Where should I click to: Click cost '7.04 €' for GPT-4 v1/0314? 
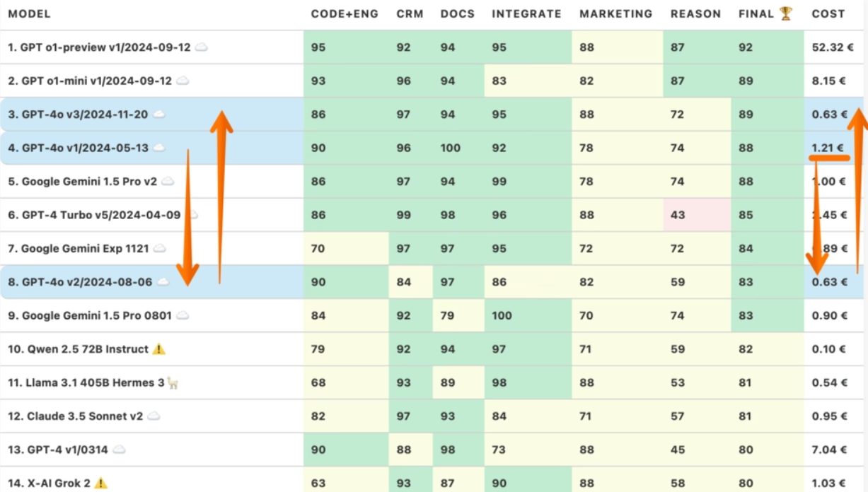(829, 450)
